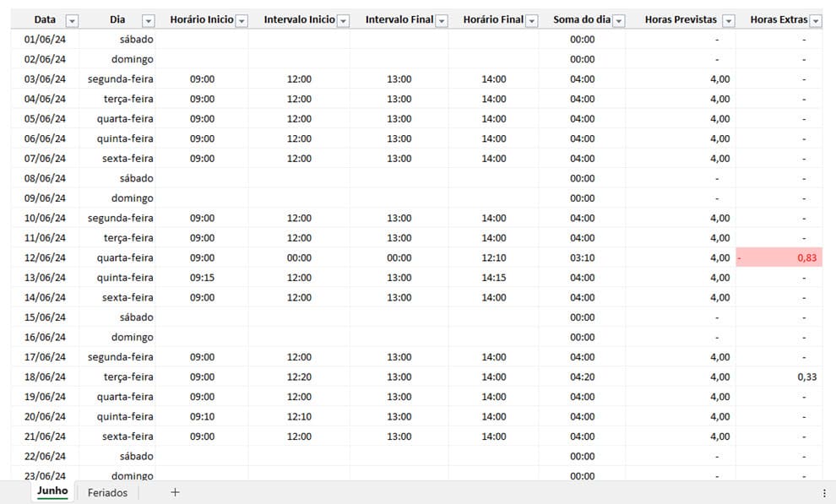The image size is (836, 504).
Task: Open the Data column filter dropdown
Action: click(x=72, y=21)
